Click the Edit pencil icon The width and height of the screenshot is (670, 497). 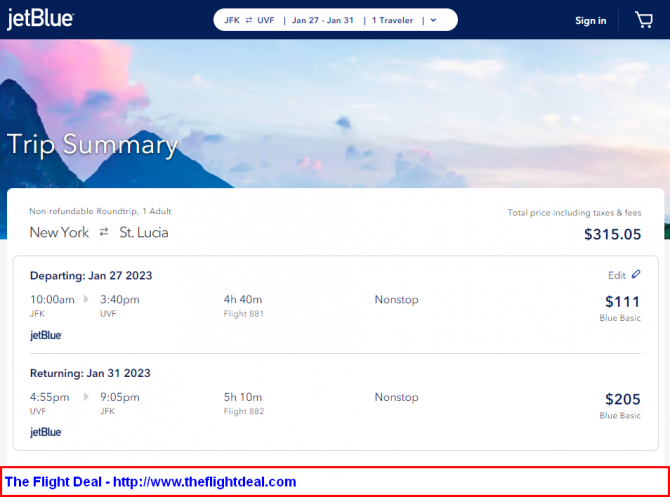click(636, 274)
